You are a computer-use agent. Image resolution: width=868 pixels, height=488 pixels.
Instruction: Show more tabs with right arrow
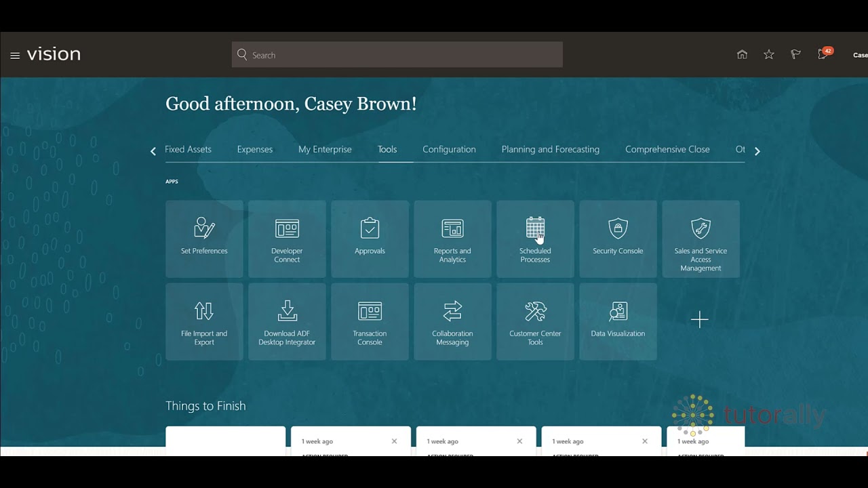(x=757, y=151)
